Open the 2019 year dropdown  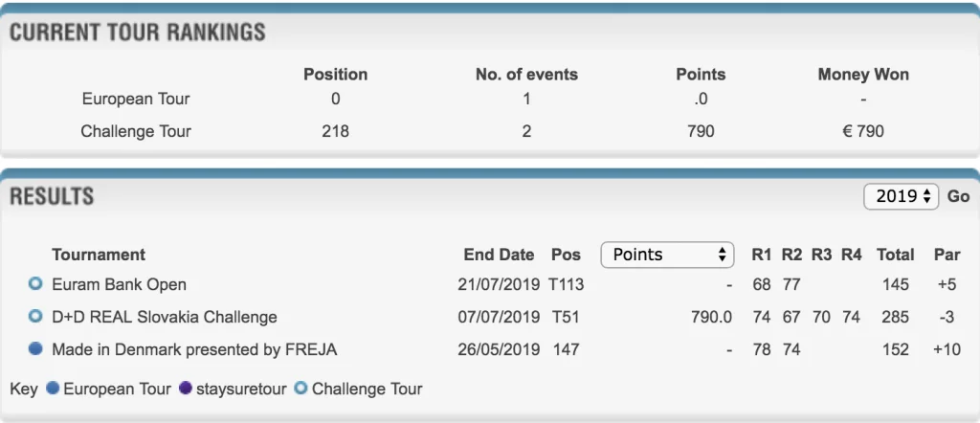pos(902,196)
